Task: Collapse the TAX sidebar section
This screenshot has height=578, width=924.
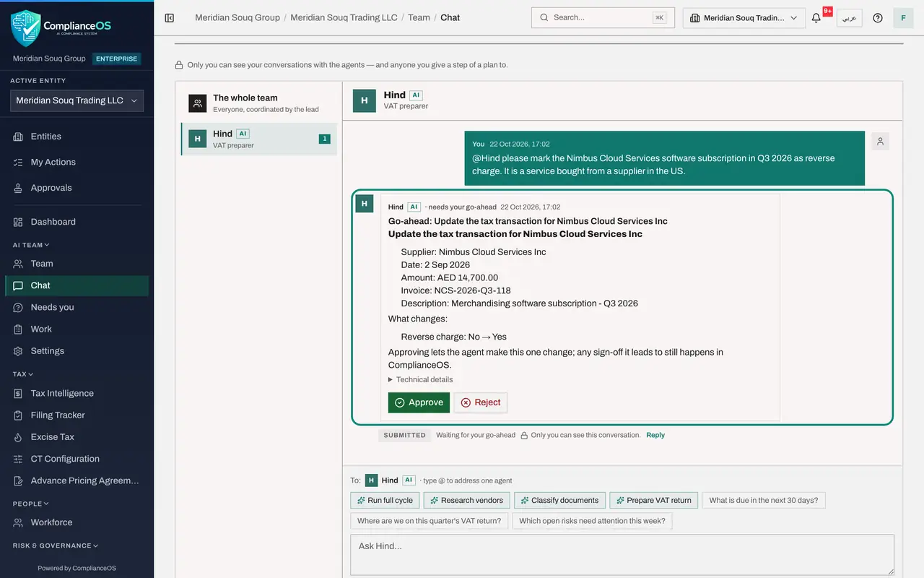Action: tap(23, 374)
